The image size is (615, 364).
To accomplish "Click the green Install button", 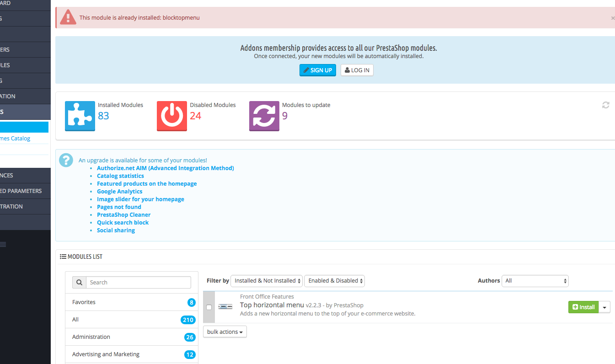I will coord(583,307).
